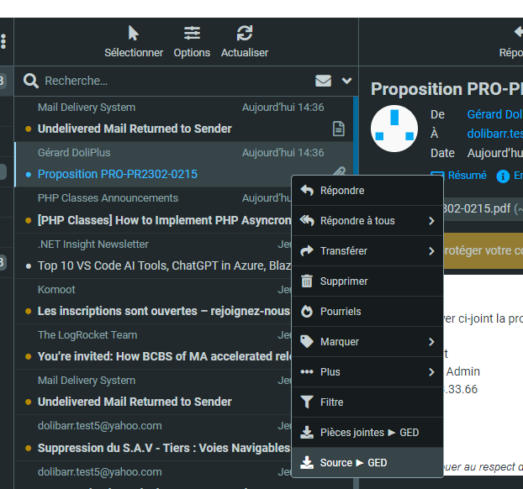This screenshot has width=523, height=489.
Task: Choose Pourriels in context menu
Action: pos(368,311)
